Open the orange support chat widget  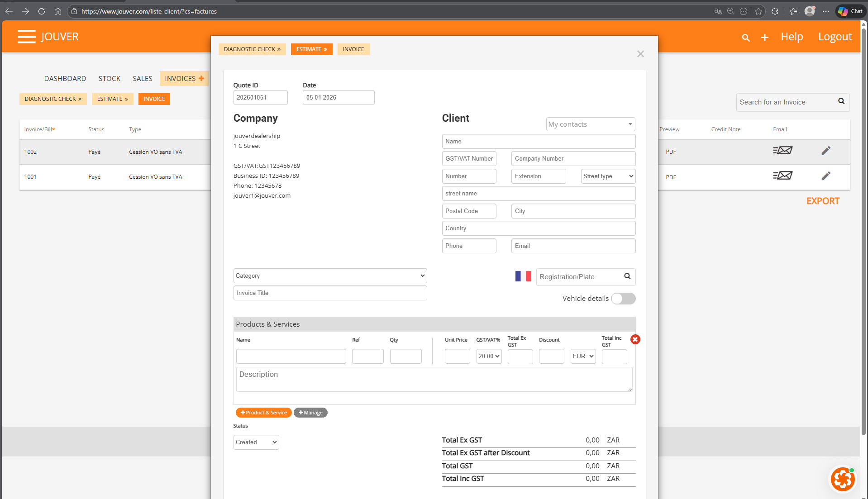(843, 479)
